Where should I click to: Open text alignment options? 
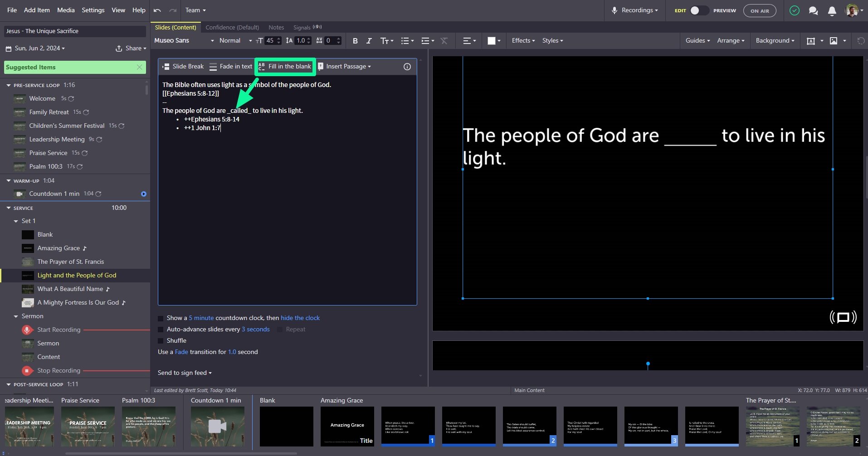point(469,41)
